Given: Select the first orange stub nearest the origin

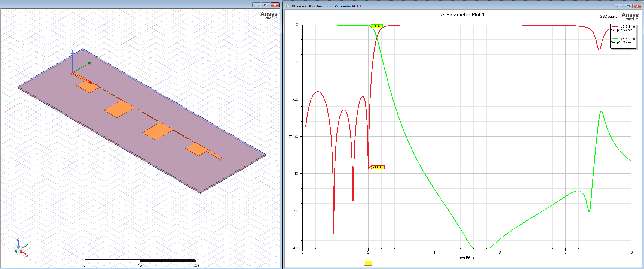Looking at the screenshot, I should pyautogui.click(x=88, y=87).
